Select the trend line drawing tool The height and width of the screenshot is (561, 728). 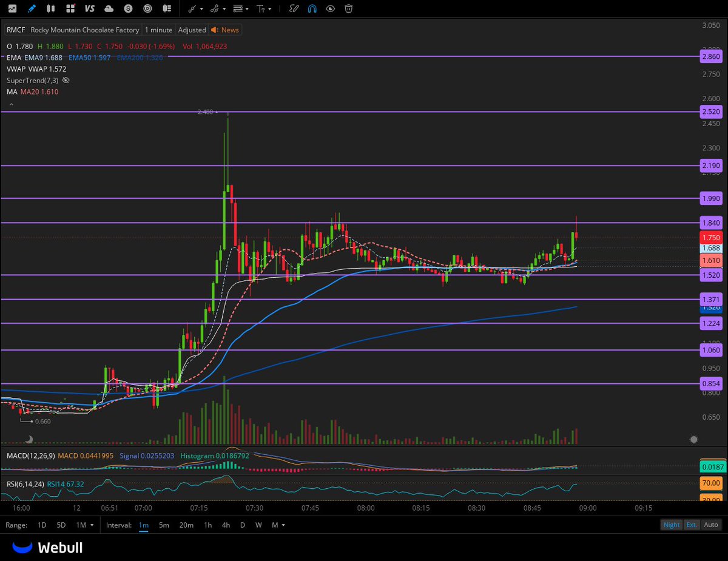click(x=192, y=8)
